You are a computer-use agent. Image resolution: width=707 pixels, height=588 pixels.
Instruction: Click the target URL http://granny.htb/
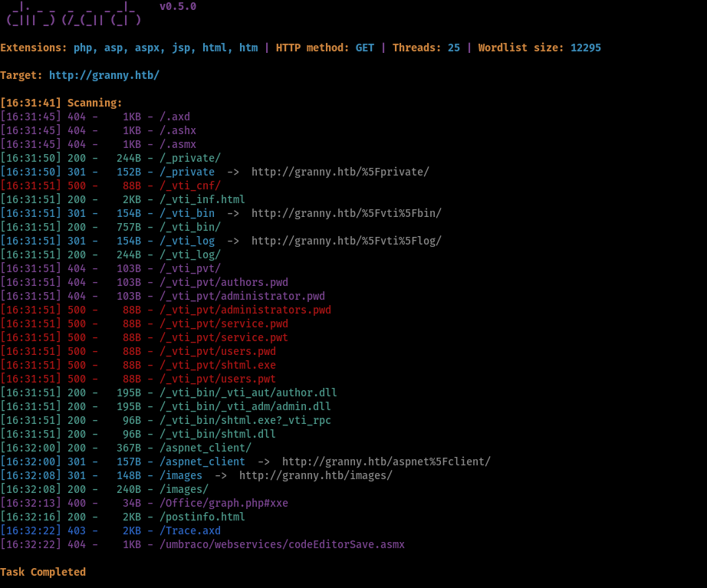[104, 75]
